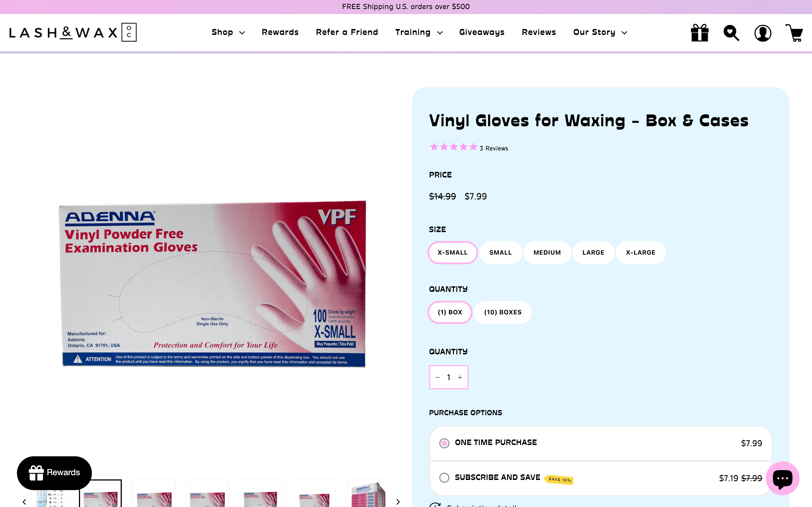Read the 3 Reviews link

click(x=494, y=148)
